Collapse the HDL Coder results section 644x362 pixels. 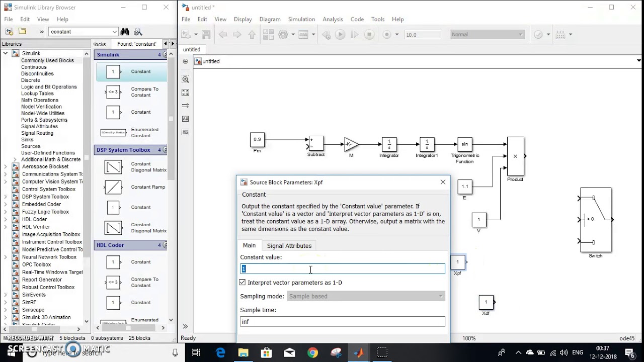pos(166,245)
